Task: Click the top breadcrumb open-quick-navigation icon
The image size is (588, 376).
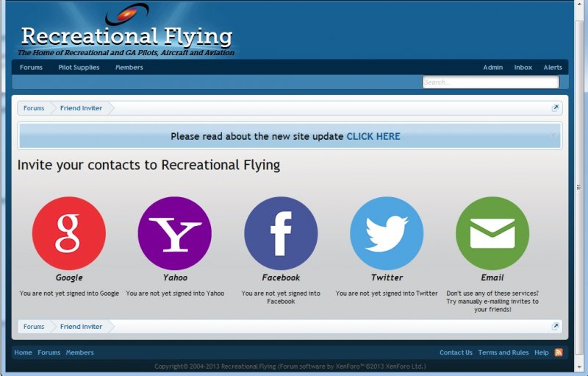Action: (555, 108)
